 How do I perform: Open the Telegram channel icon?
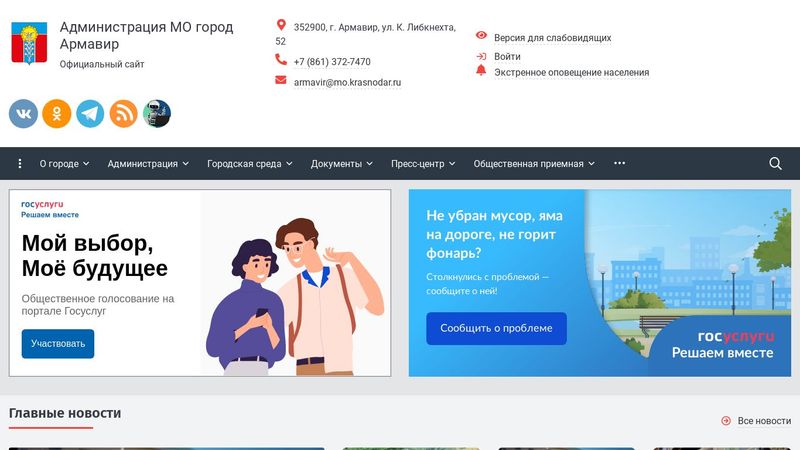click(90, 114)
